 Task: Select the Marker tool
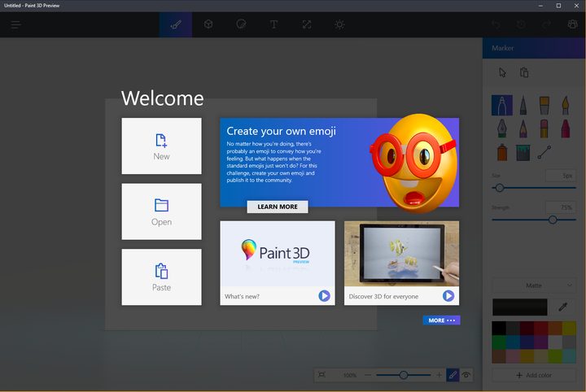tap(502, 105)
